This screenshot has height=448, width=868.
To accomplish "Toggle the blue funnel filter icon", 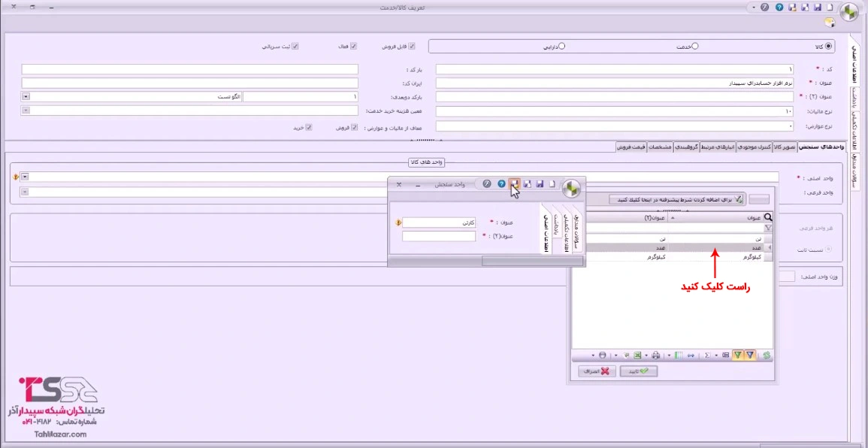I will pos(750,355).
